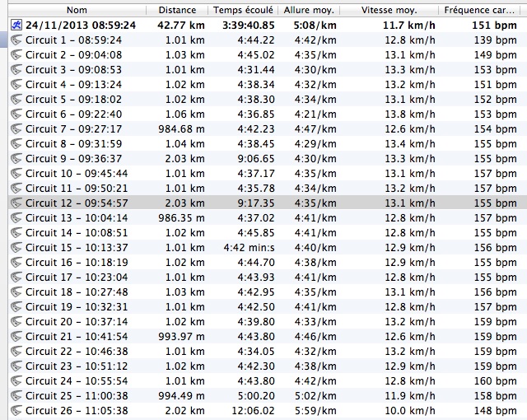The width and height of the screenshot is (527, 420).
Task: Sort laps by Vitesse moy. column header
Action: coord(389,10)
